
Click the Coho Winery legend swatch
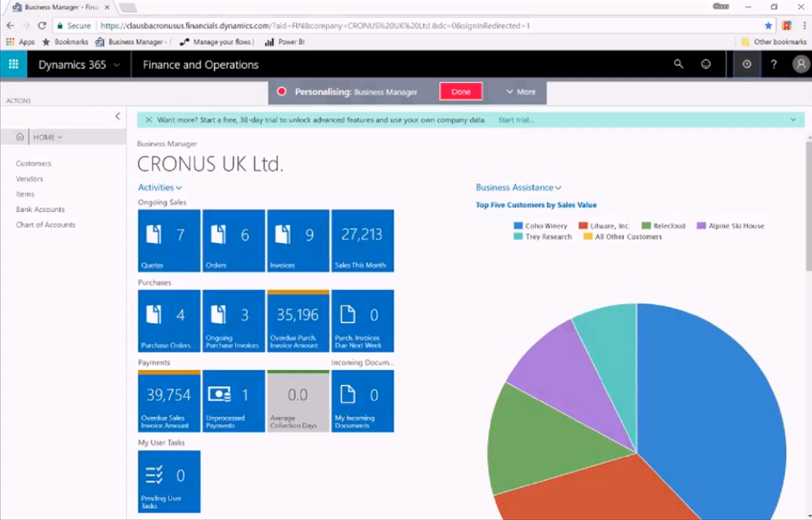pos(518,226)
